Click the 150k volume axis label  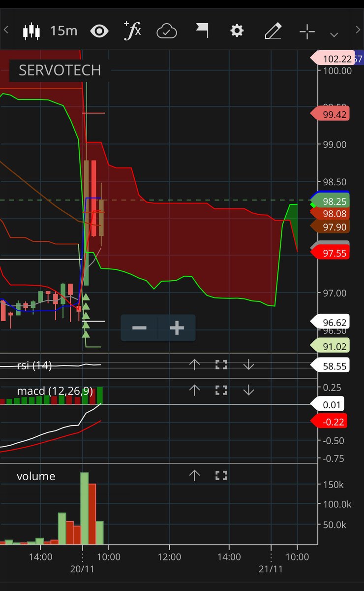[x=334, y=485]
